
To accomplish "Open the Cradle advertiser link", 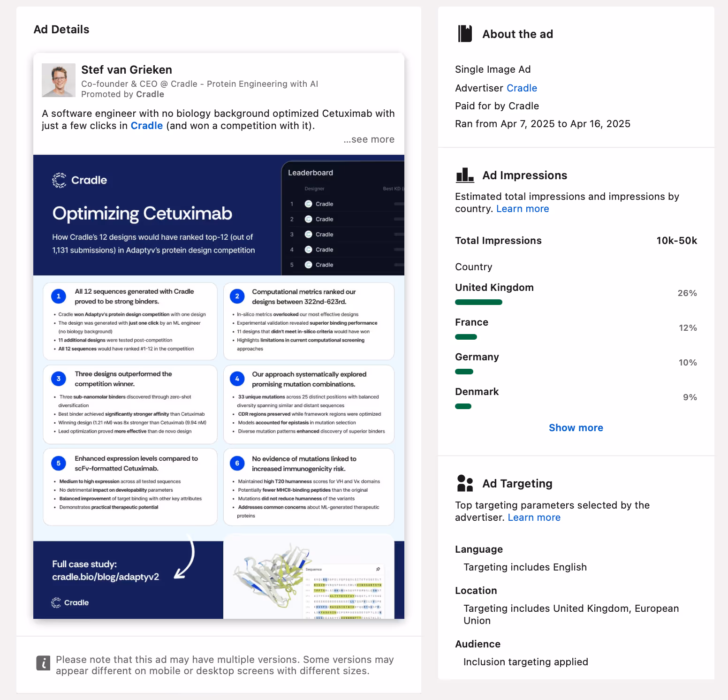I will pos(522,88).
